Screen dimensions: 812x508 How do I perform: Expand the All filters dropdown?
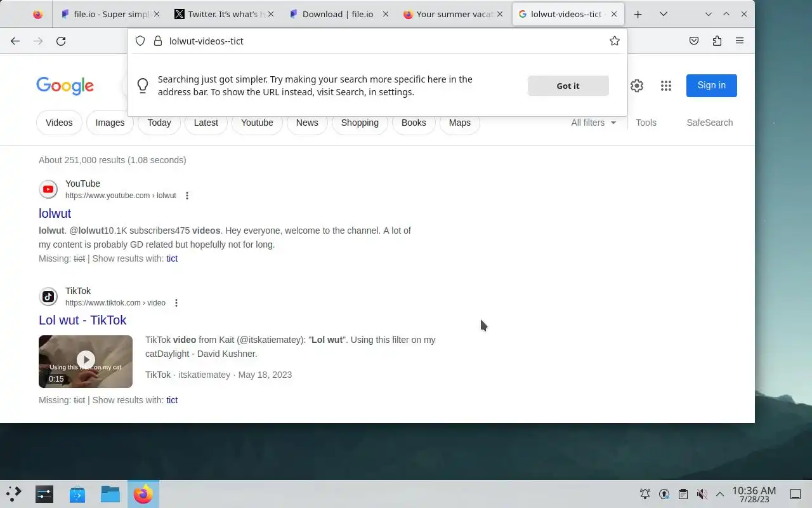[x=593, y=123]
